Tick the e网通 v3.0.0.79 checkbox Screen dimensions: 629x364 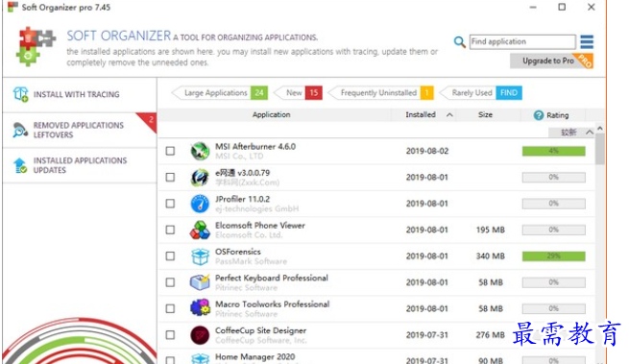click(x=170, y=178)
